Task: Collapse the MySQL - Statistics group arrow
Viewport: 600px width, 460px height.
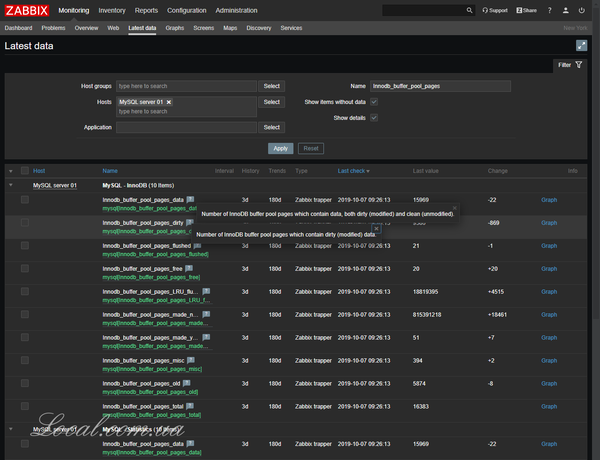Action: click(11, 429)
